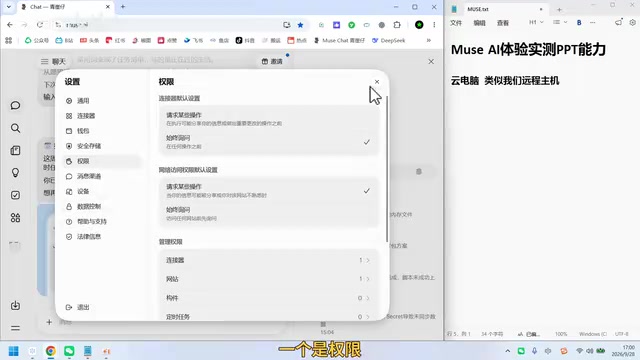The height and width of the screenshot is (360, 640).
Task: Add a new tab in Notepad
Action: [559, 9]
